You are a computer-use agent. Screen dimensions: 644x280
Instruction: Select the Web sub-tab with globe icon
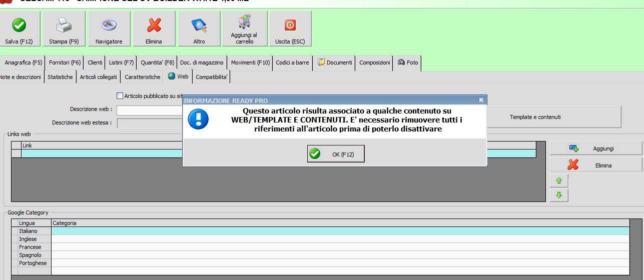point(178,76)
